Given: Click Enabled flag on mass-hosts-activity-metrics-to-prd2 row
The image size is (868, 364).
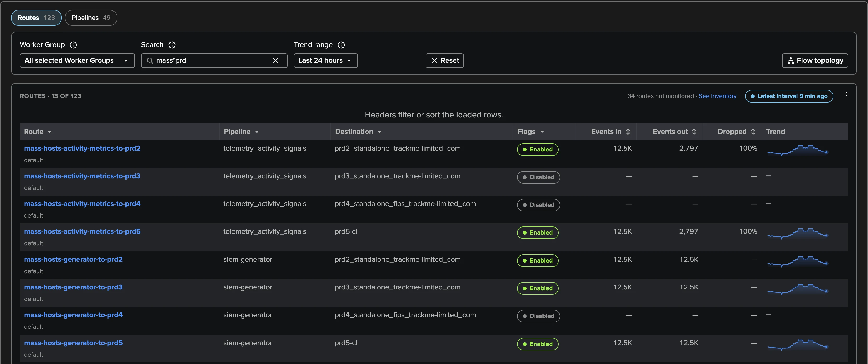Looking at the screenshot, I should coord(538,149).
